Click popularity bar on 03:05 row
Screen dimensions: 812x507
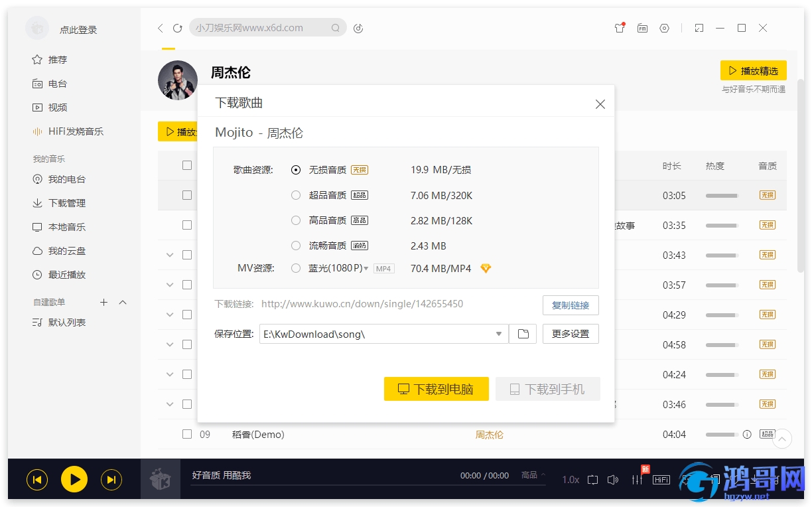722,196
